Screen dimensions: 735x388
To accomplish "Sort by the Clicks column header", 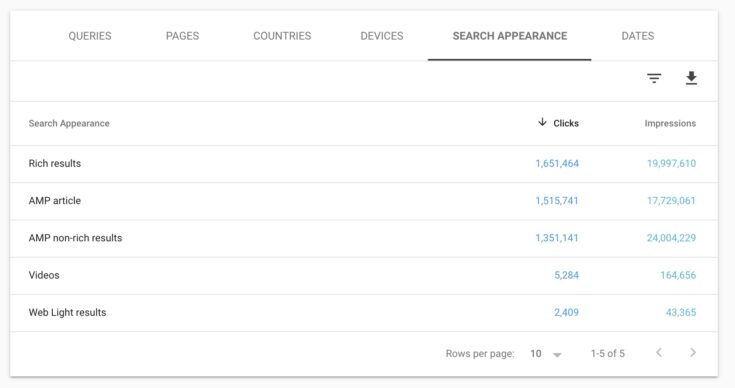I will tap(566, 123).
